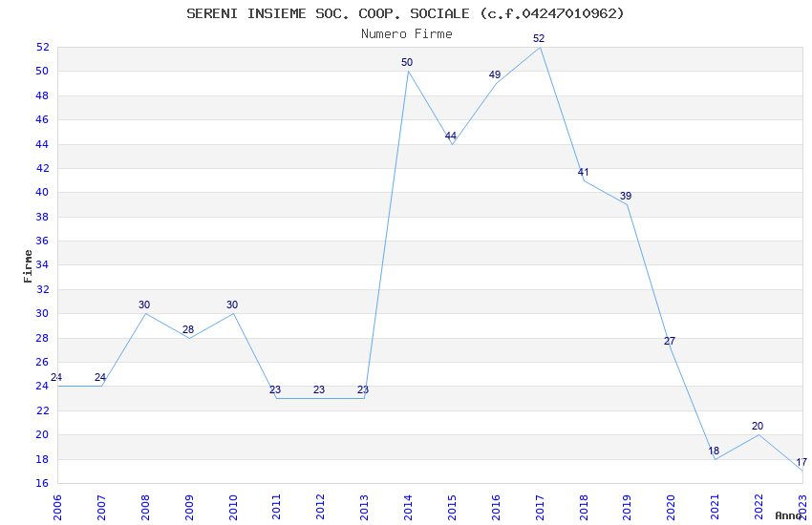This screenshot has height=525, width=812.
Task: Click the data point label 18 above 2021
Action: (x=714, y=451)
